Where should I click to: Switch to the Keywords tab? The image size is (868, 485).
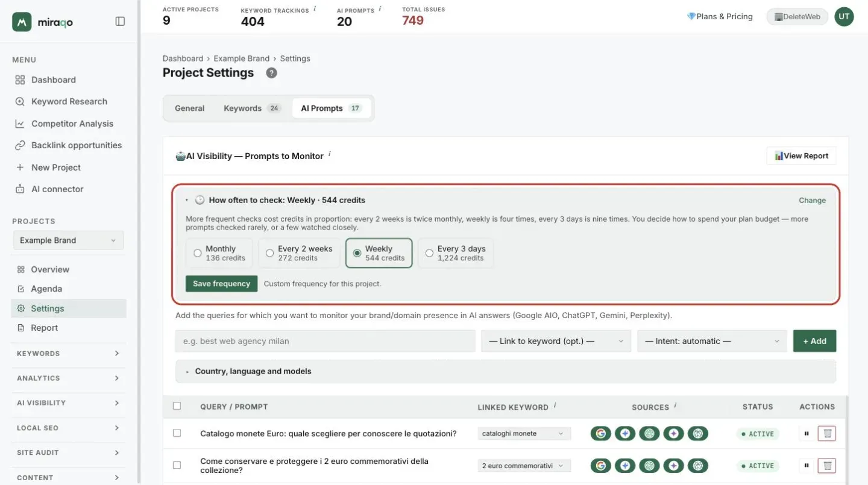click(252, 108)
